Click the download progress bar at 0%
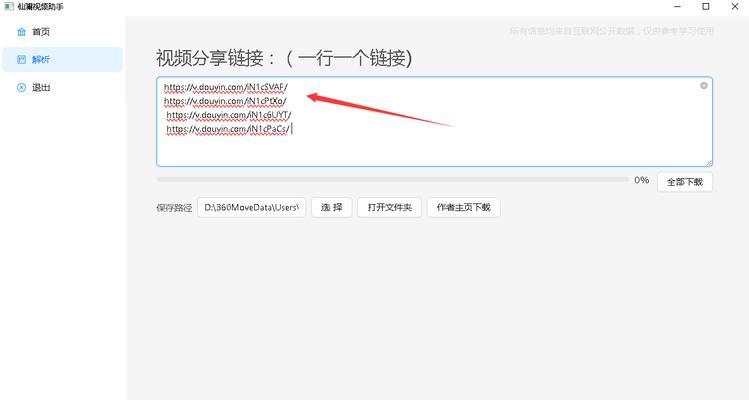The image size is (749, 400). 392,180
